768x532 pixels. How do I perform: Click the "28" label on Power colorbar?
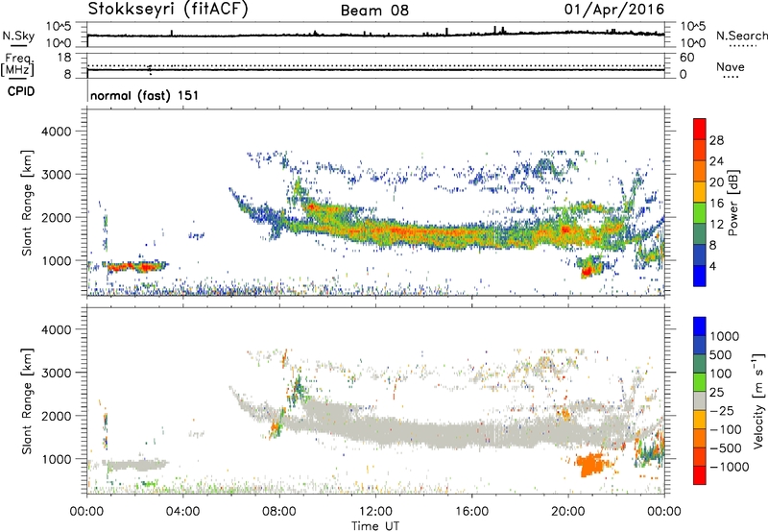[x=716, y=140]
